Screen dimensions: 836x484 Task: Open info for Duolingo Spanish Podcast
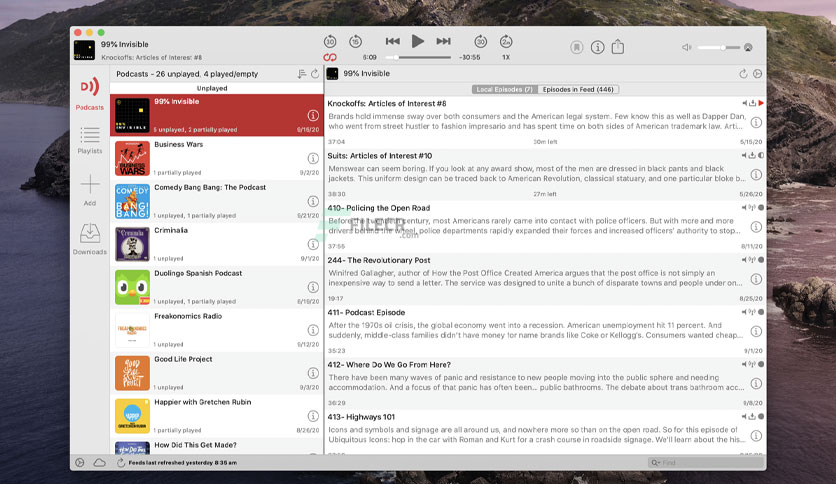pyautogui.click(x=313, y=287)
